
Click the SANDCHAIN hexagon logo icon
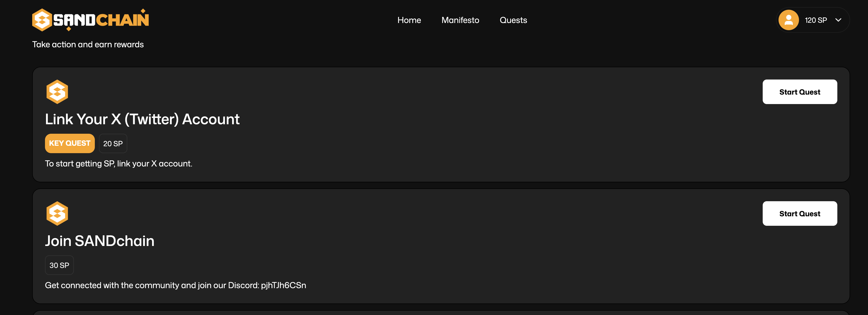(42, 20)
